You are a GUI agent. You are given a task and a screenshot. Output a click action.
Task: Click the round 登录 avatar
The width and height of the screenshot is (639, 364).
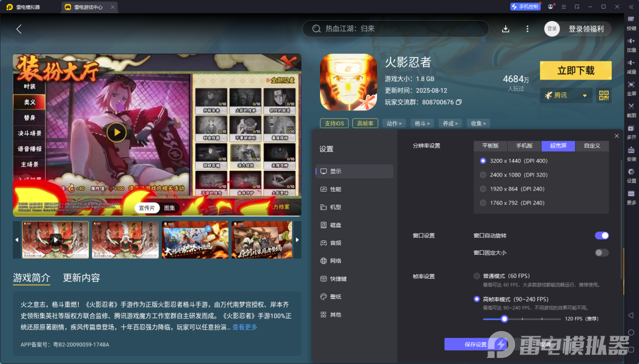click(552, 29)
